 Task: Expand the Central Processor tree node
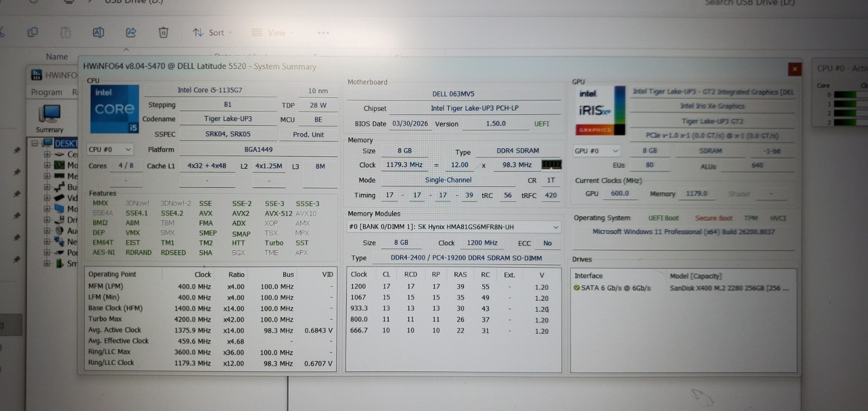pos(47,155)
